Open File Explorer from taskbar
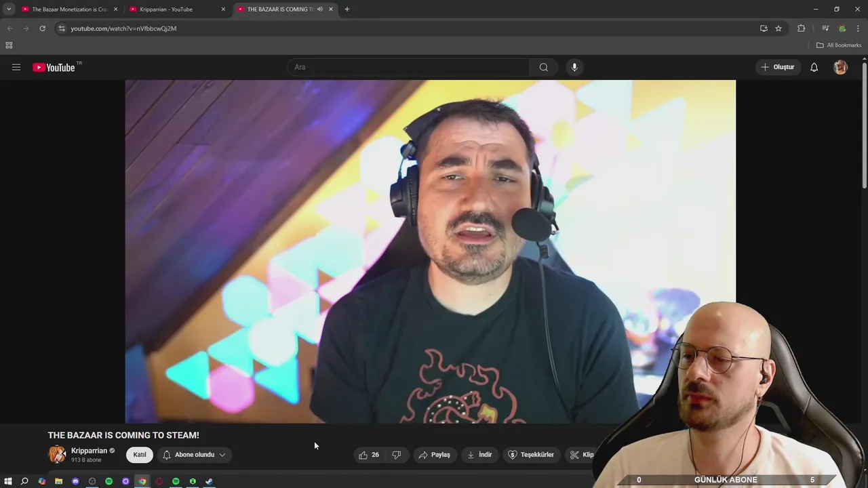This screenshot has height=488, width=868. 58,481
